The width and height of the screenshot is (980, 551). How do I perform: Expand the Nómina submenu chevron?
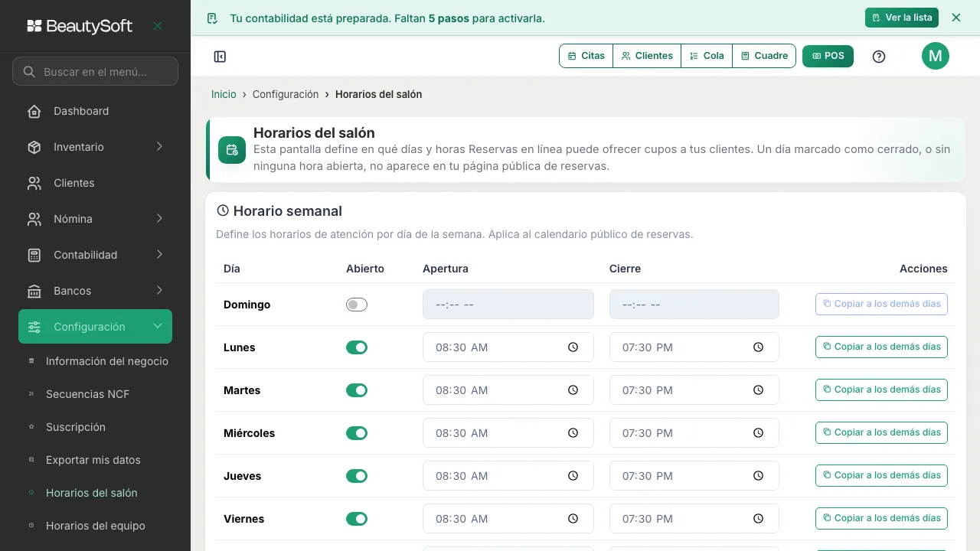point(159,219)
